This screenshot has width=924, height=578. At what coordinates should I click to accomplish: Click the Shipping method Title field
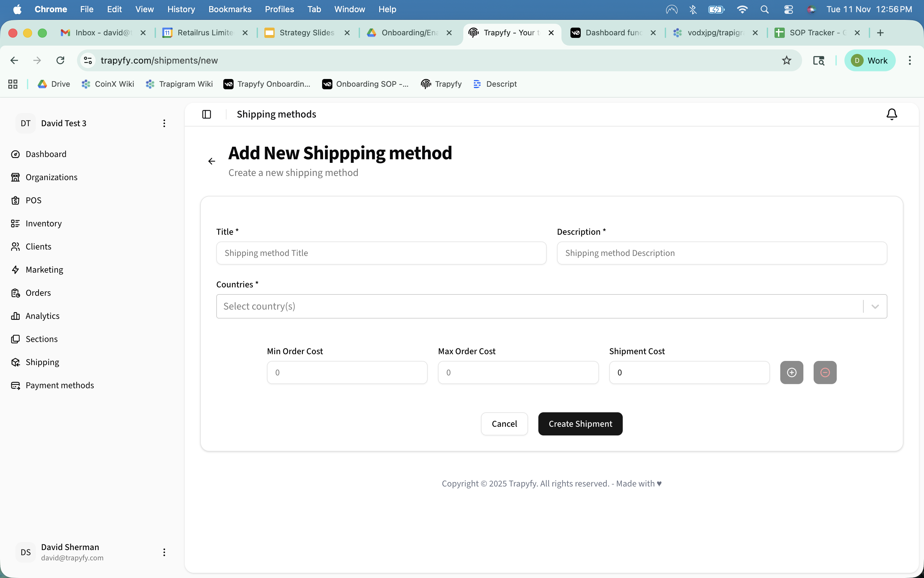pos(381,253)
